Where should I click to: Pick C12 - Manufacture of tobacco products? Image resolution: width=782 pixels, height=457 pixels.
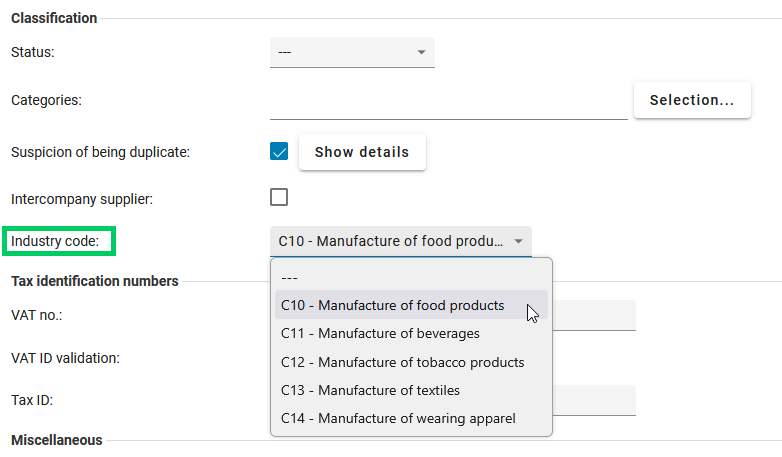[402, 362]
